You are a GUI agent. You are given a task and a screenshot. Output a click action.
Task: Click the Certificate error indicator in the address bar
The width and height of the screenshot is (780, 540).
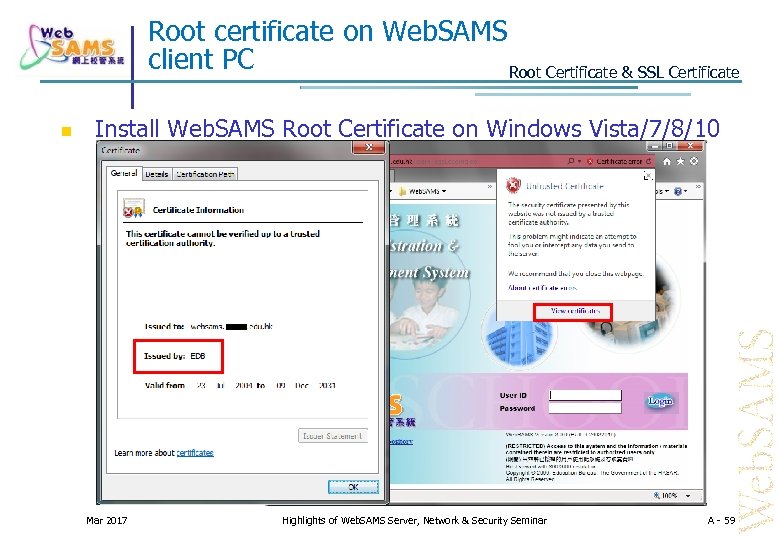coord(618,162)
